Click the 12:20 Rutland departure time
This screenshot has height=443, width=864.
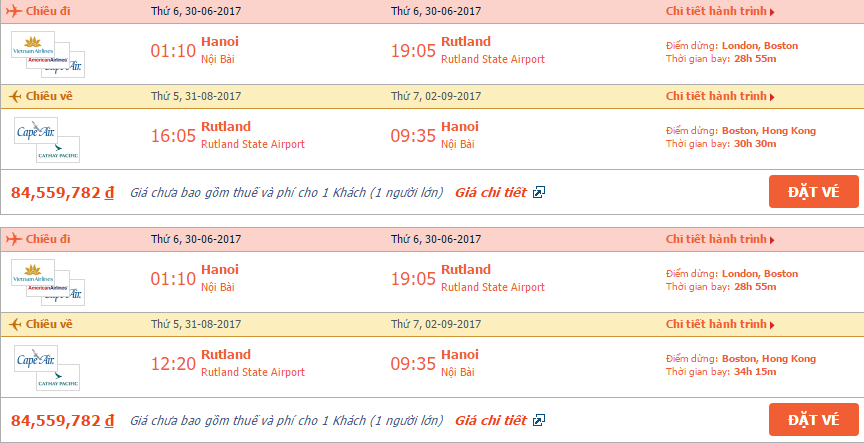coord(173,364)
